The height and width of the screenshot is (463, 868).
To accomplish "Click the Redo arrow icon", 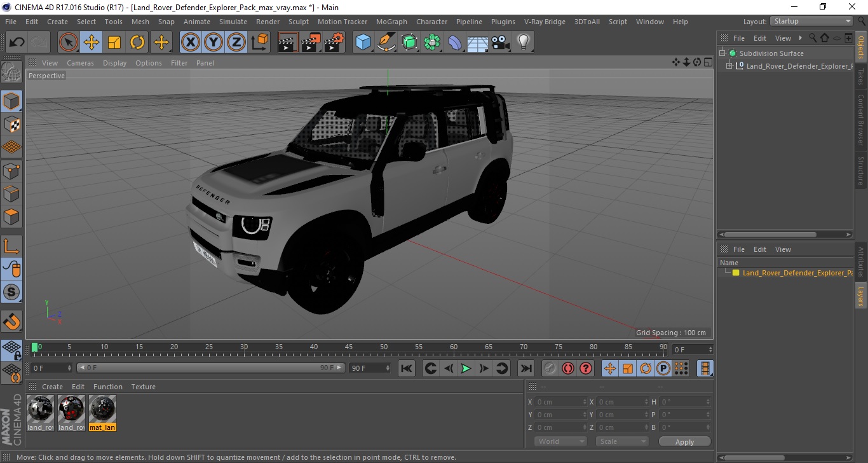I will [39, 43].
